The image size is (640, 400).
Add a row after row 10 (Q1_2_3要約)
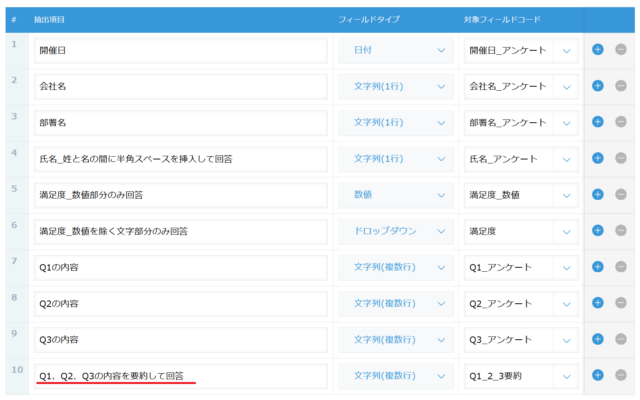tap(598, 375)
